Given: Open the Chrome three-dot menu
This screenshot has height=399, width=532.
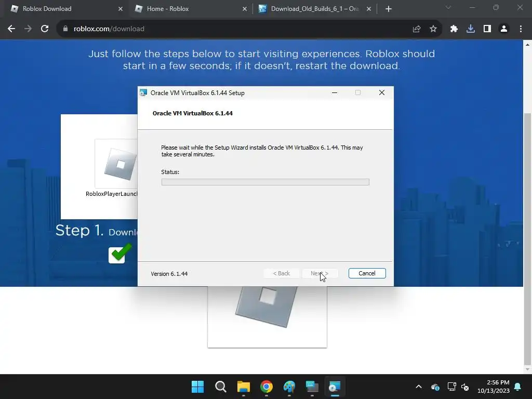Looking at the screenshot, I should click(521, 29).
